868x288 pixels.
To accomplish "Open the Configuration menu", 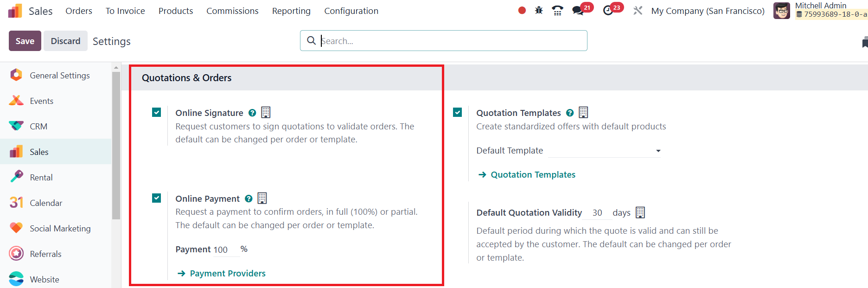I will (351, 11).
